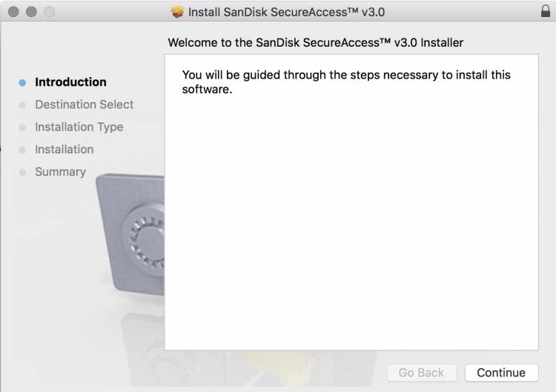Viewport: 556px width, 392px height.
Task: Select the Installation step in sidebar
Action: 64,149
